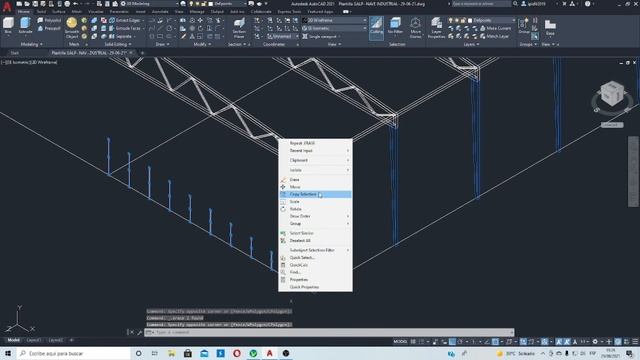Viewport: 640px width, 360px height.
Task: Open the workspace switching gear in status bar
Action: click(596, 342)
